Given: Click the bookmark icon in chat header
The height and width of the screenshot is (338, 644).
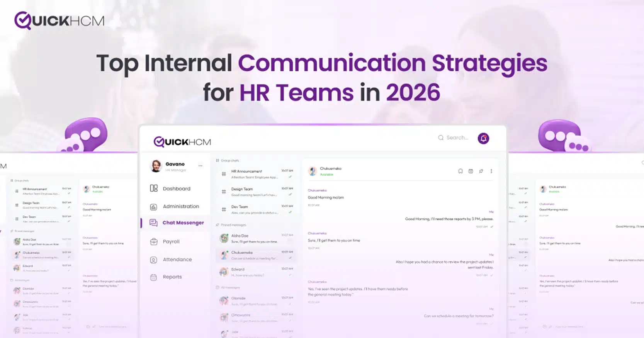Looking at the screenshot, I should pos(460,171).
